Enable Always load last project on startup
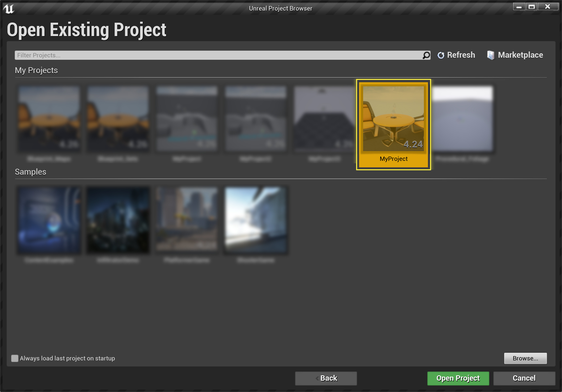This screenshot has width=562, height=392. 15,358
